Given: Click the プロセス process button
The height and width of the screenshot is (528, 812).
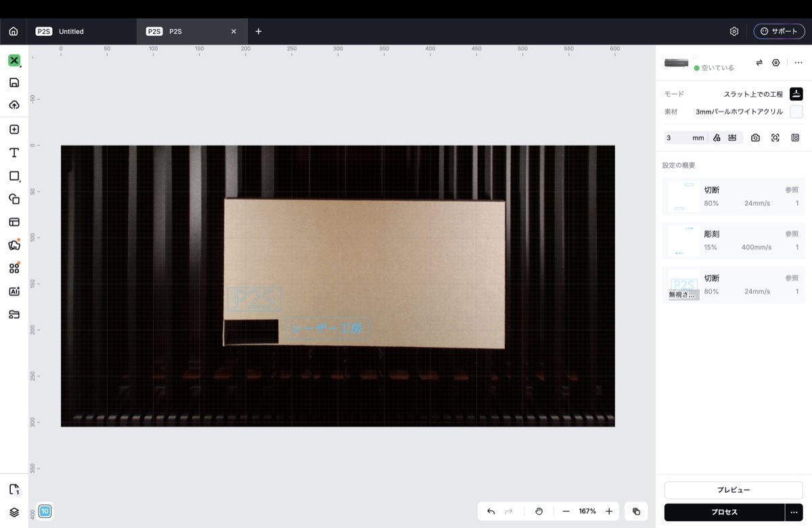Looking at the screenshot, I should 724,512.
